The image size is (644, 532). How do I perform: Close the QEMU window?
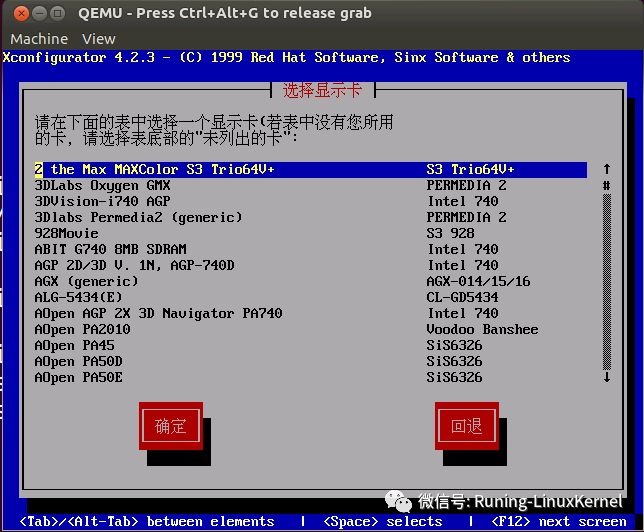click(21, 14)
